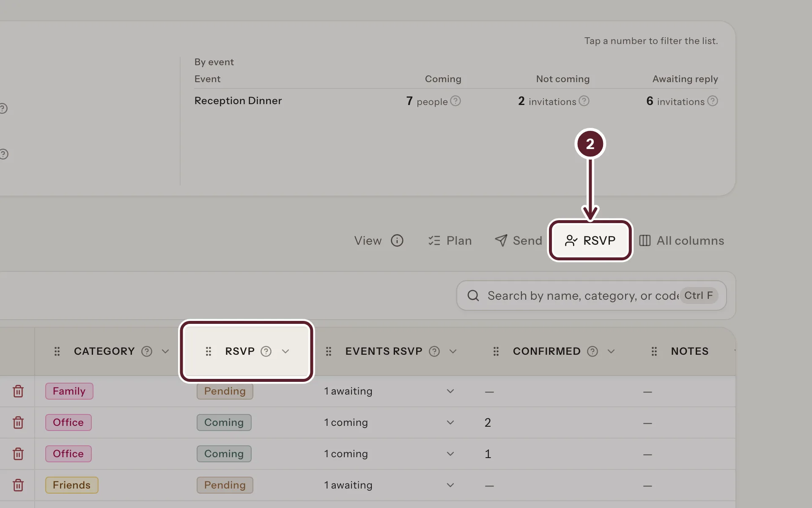
Task: Click drag handle of EVENTS RSVP column
Action: (x=329, y=351)
